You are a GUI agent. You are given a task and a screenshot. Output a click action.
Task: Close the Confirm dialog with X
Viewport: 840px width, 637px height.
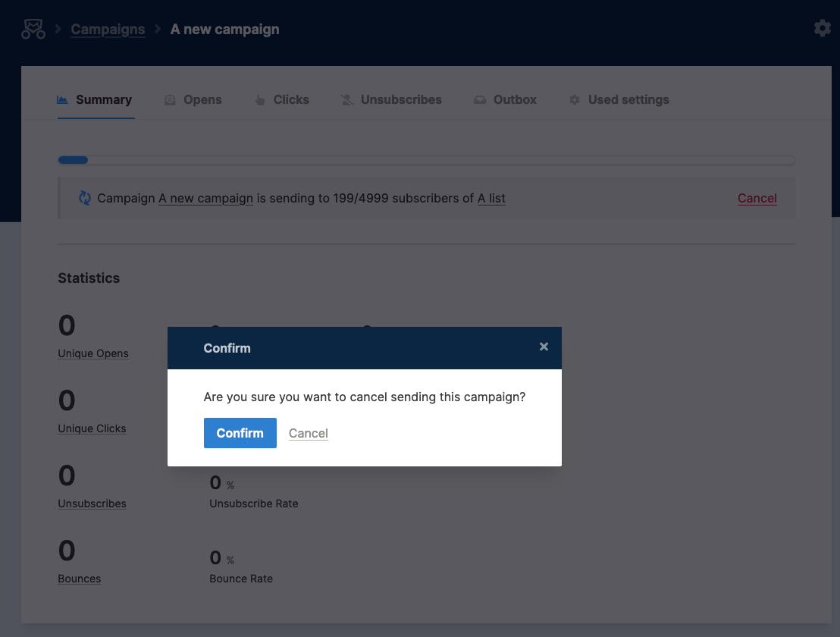[x=544, y=347]
